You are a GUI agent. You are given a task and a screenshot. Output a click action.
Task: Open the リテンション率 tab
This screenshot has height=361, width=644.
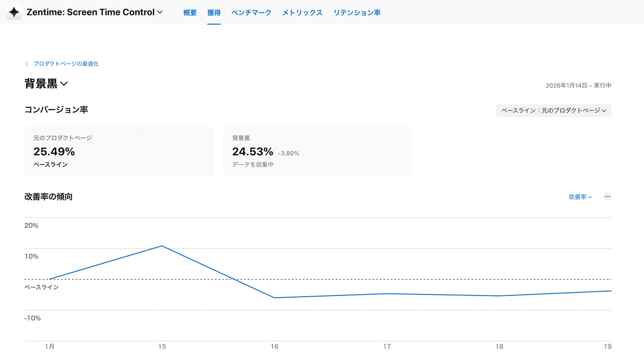[357, 12]
